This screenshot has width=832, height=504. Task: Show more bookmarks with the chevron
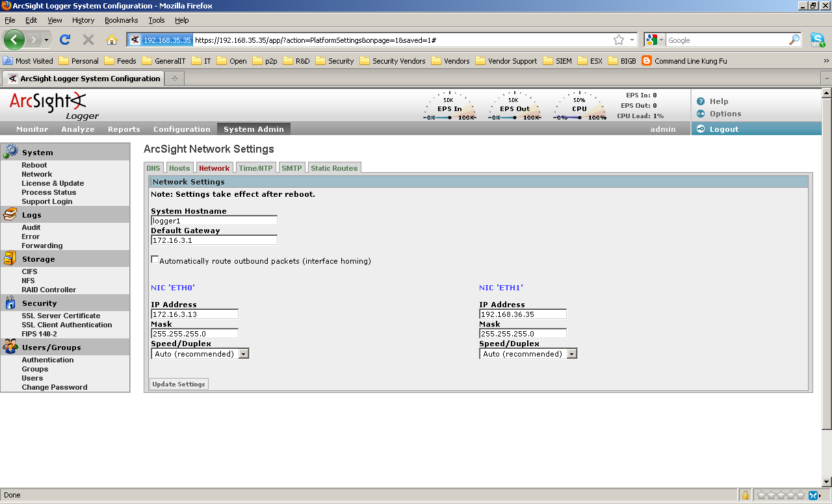[x=826, y=60]
